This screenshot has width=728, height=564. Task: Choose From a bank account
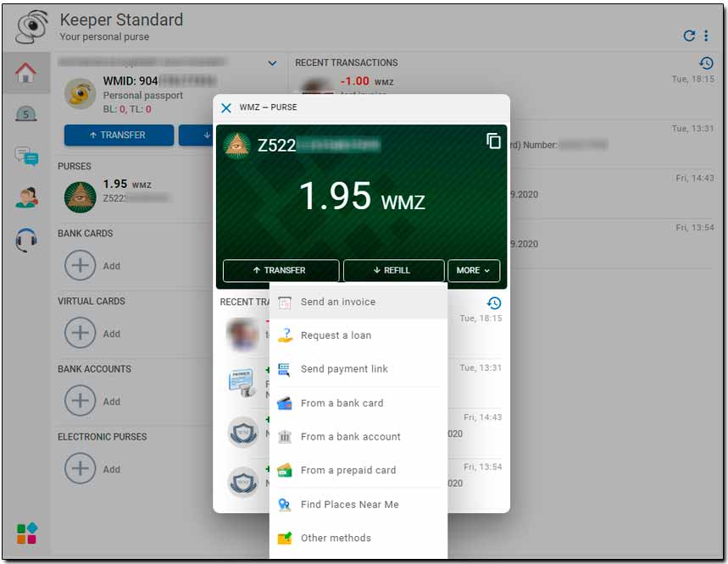[x=358, y=436]
